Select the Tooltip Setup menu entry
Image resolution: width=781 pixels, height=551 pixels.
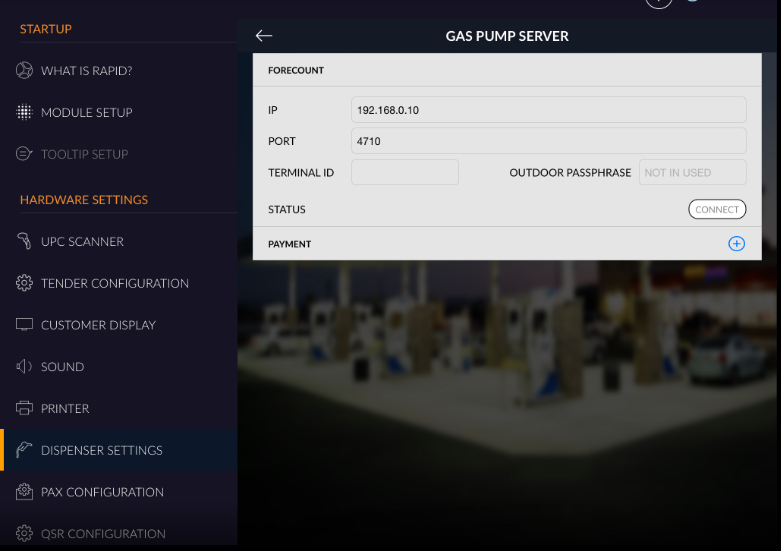pos(84,154)
